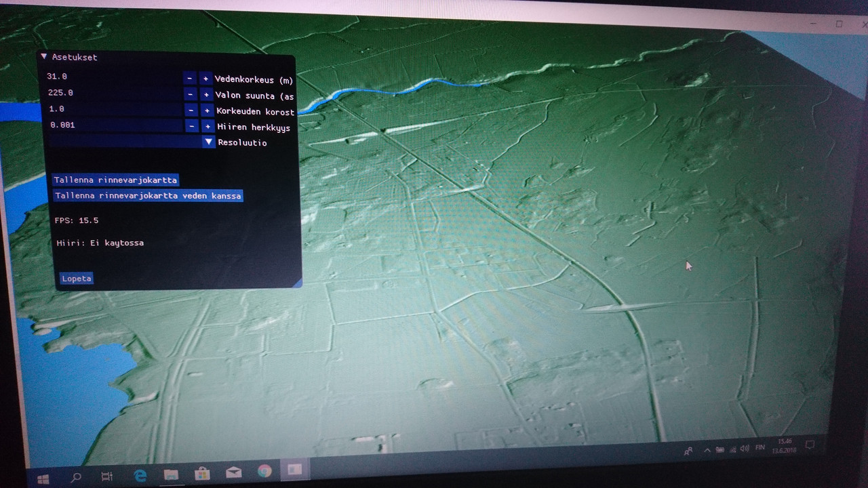Maximize the terrain viewer window
The height and width of the screenshot is (488, 868).
click(x=839, y=24)
